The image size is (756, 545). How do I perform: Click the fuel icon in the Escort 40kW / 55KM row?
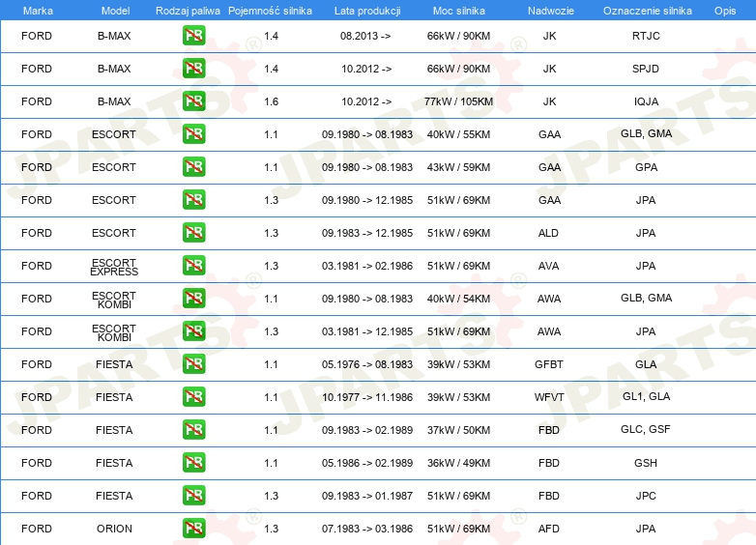pyautogui.click(x=193, y=134)
